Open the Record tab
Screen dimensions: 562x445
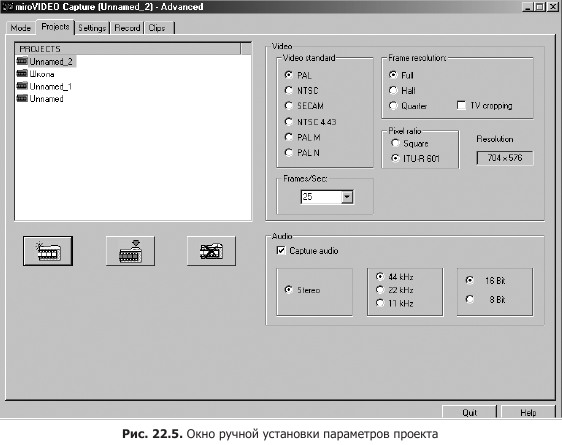coord(127,28)
